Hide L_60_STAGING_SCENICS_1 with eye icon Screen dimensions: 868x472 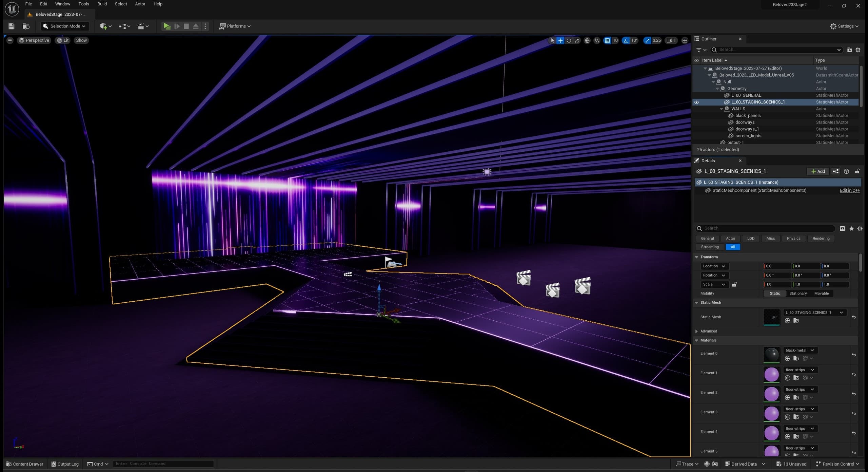[x=696, y=102]
